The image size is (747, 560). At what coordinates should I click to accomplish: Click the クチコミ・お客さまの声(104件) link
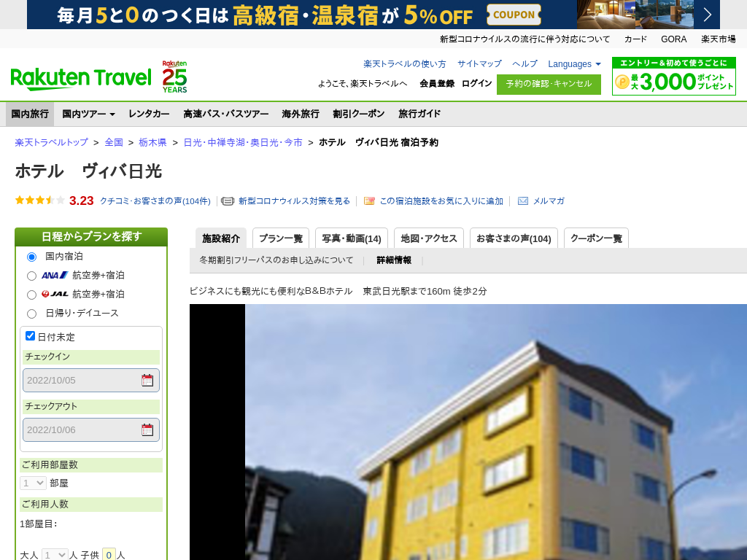click(155, 201)
